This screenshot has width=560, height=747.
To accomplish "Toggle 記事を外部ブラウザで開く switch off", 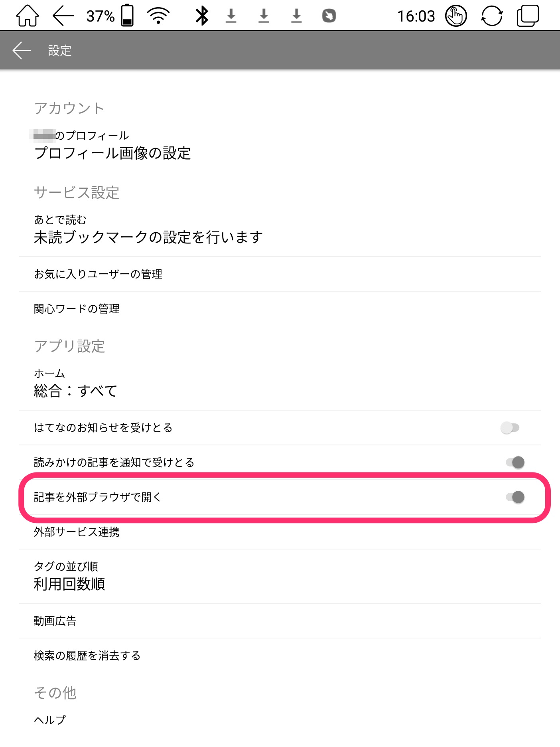I will [515, 497].
